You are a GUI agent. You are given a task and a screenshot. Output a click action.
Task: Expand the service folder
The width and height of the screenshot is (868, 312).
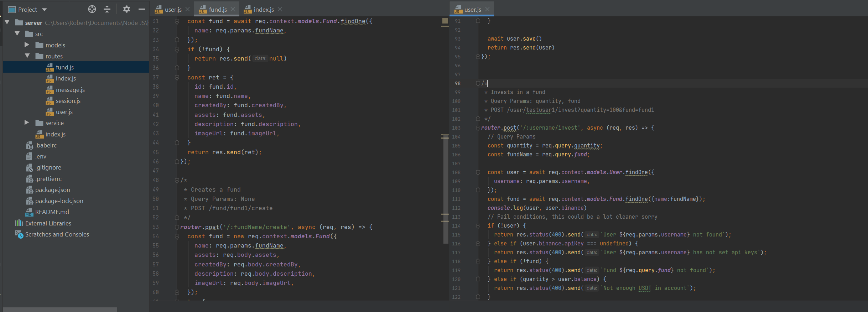tap(27, 123)
